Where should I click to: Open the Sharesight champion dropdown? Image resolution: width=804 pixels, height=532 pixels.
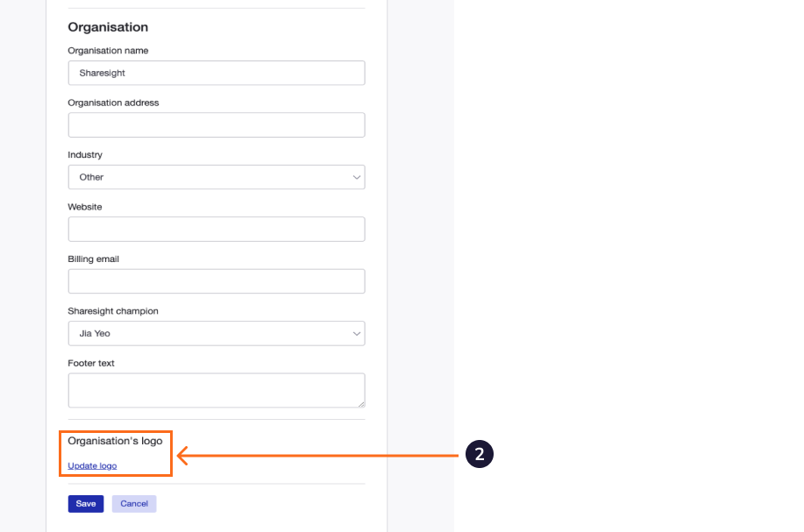(x=216, y=333)
